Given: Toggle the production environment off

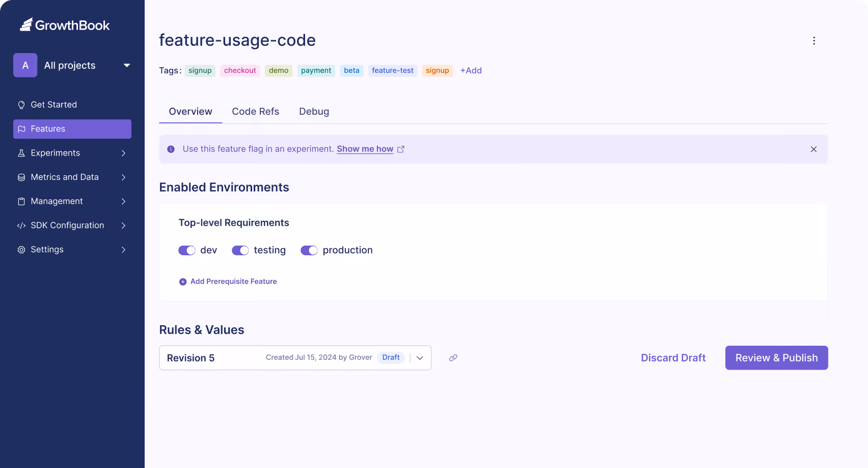Looking at the screenshot, I should point(309,250).
